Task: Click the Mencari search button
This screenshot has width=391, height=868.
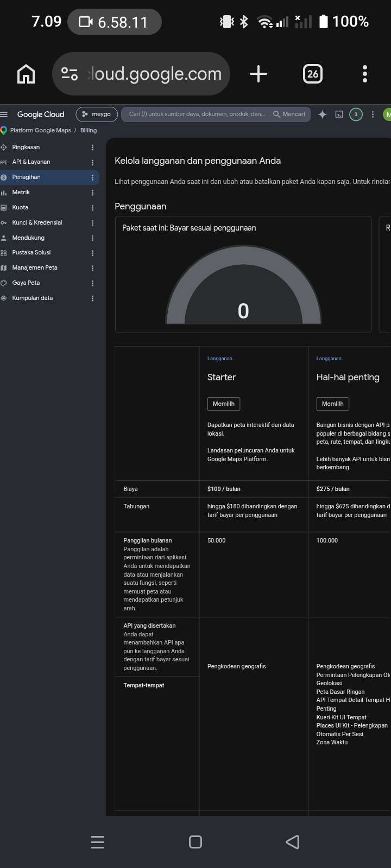Action: [289, 114]
